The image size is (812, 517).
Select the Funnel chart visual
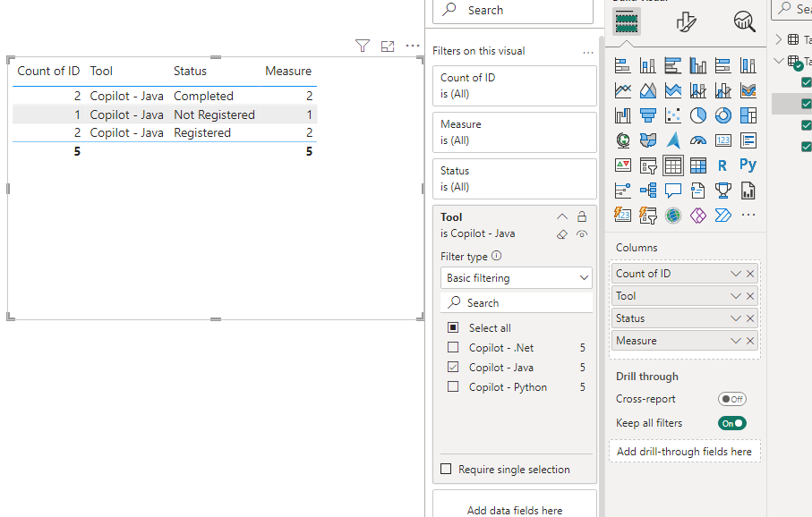[648, 115]
